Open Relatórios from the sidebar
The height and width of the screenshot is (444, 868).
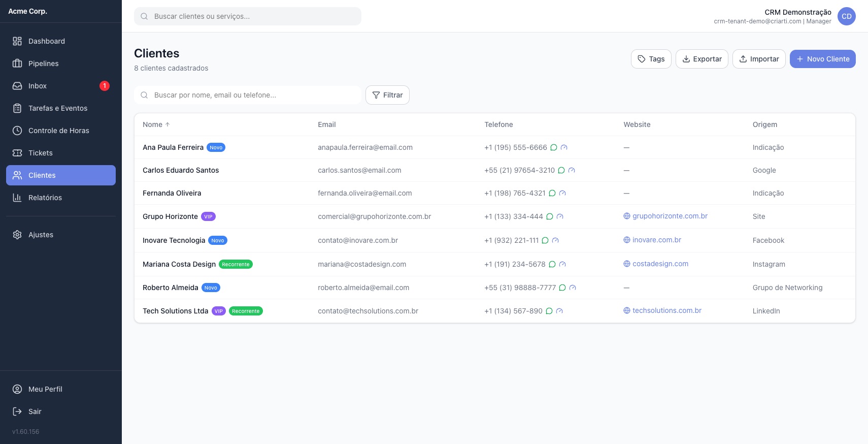click(x=61, y=198)
